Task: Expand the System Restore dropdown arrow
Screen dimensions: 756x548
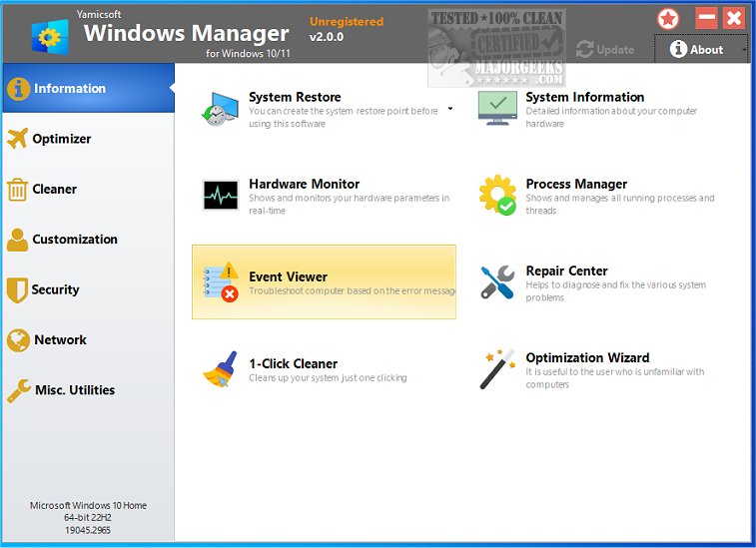Action: click(x=449, y=108)
